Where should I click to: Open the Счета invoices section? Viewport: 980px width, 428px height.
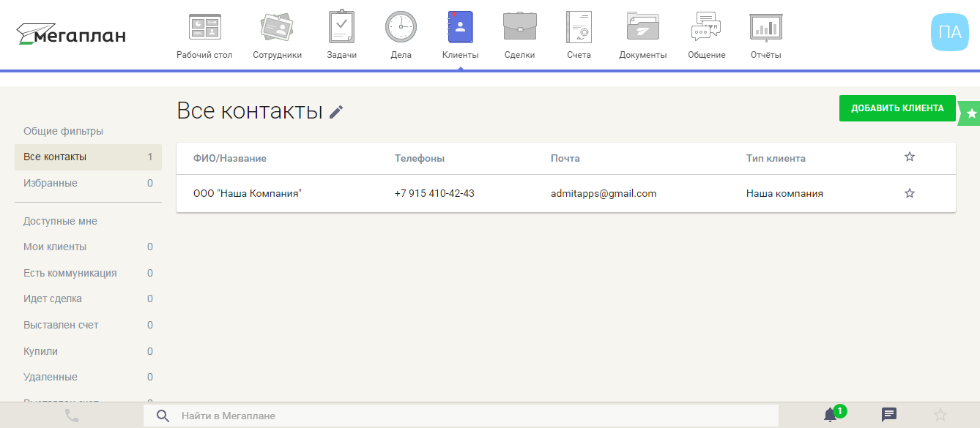579,35
